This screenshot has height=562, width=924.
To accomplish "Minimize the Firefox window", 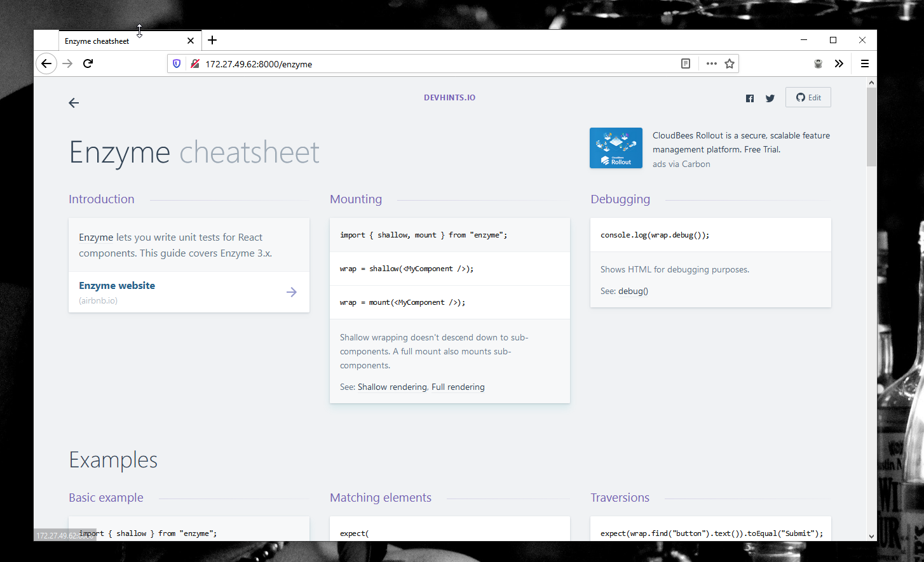I will tap(804, 40).
